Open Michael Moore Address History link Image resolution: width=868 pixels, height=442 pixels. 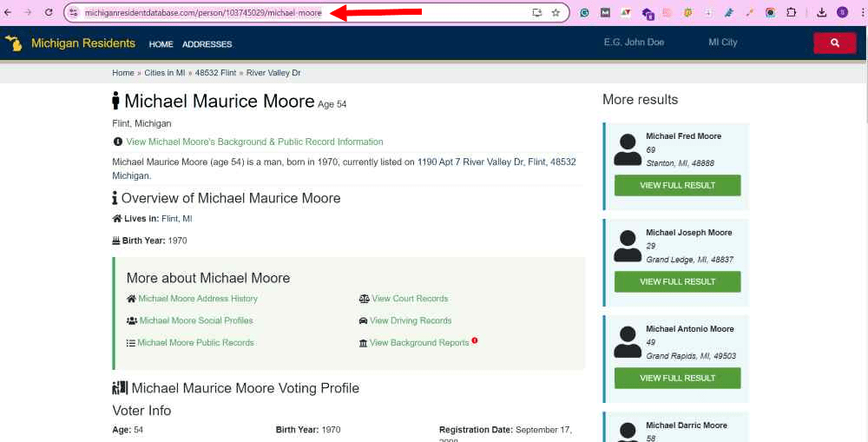pyautogui.click(x=198, y=299)
